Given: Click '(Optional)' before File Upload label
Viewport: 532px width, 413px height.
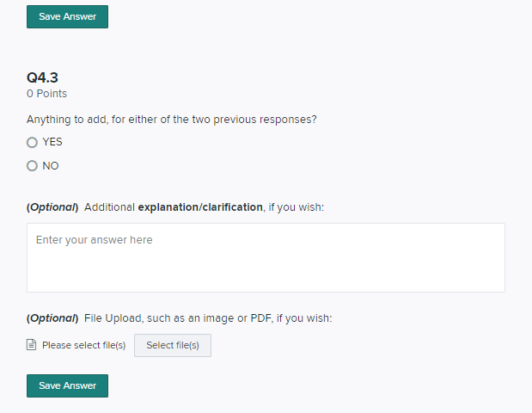Looking at the screenshot, I should 52,318.
